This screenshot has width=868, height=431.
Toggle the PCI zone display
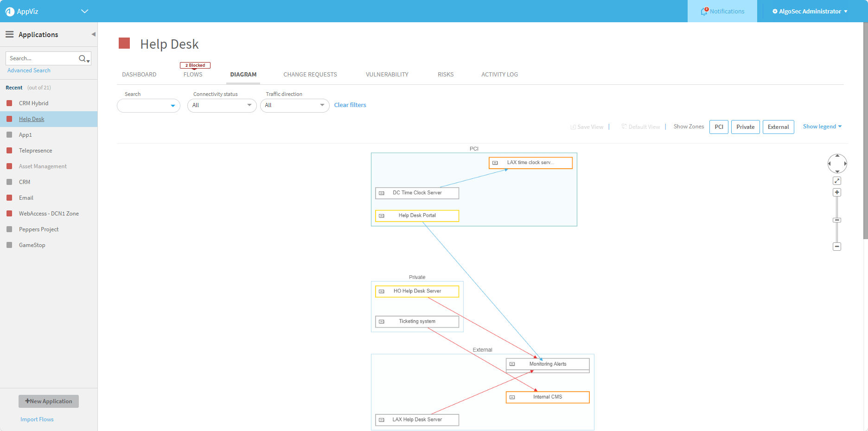719,127
